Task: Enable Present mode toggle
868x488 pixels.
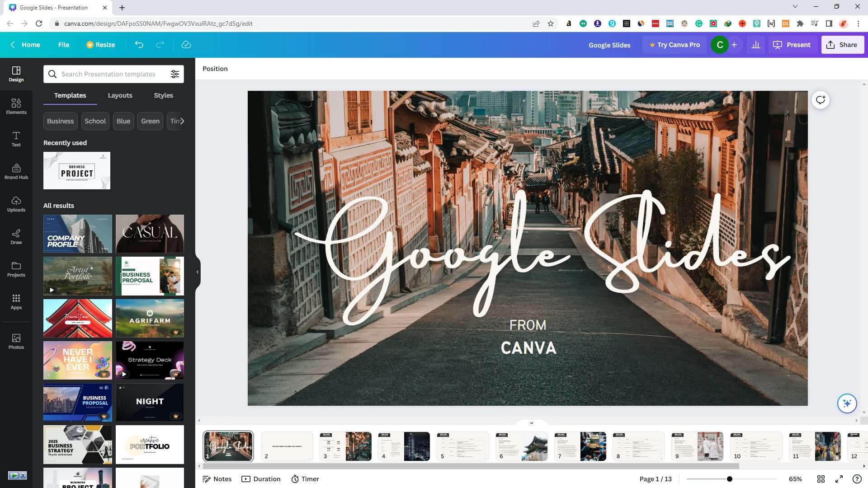Action: (793, 44)
